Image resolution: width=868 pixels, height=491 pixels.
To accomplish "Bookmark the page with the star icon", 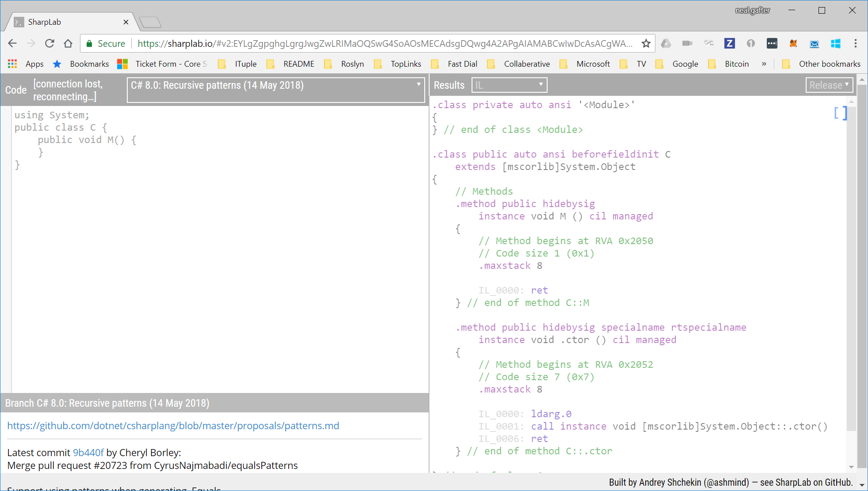I will pos(647,43).
